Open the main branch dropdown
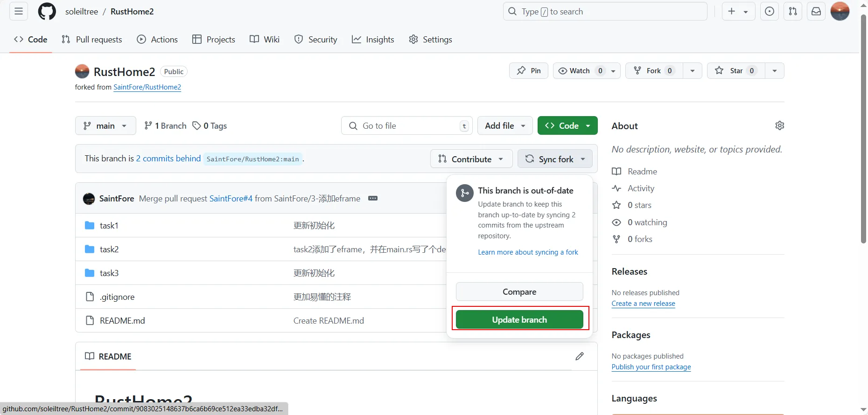The height and width of the screenshot is (415, 868). pos(105,126)
